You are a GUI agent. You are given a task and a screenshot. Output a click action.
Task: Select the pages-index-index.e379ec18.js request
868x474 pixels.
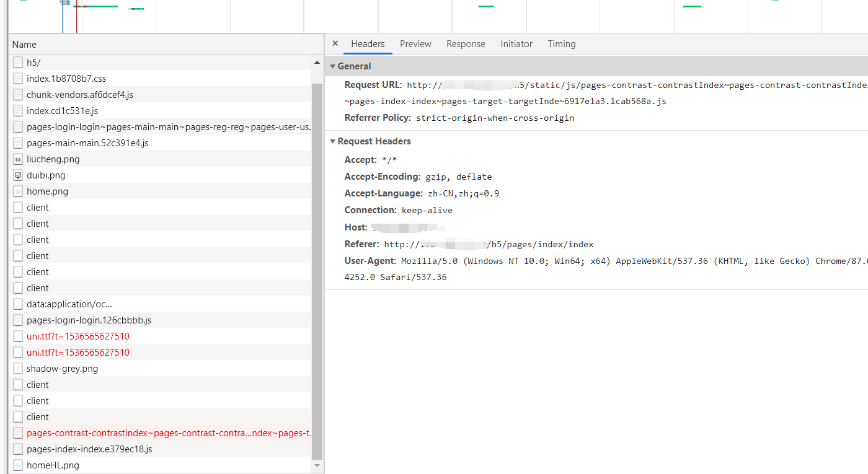(89, 449)
